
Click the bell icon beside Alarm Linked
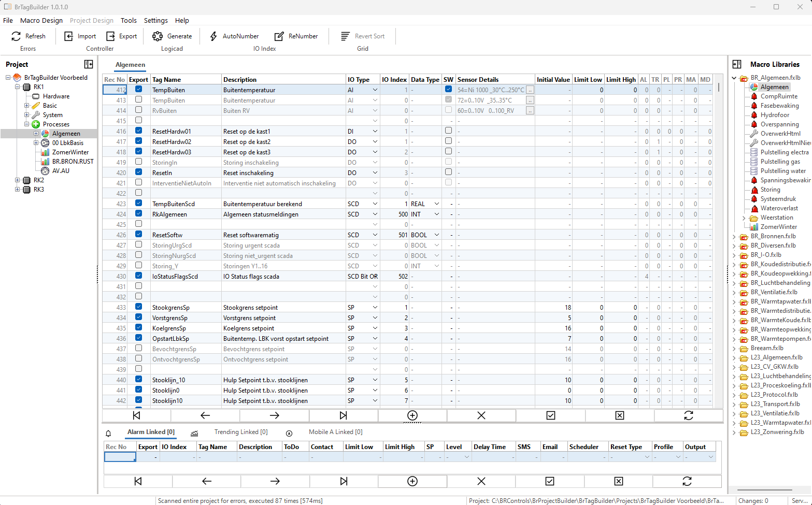click(x=108, y=434)
